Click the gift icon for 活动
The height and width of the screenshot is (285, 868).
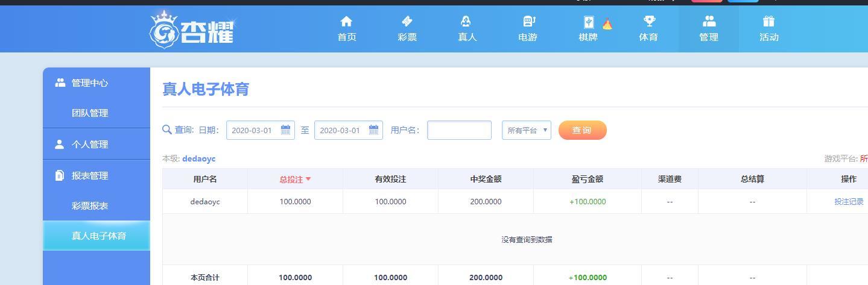[x=768, y=22]
